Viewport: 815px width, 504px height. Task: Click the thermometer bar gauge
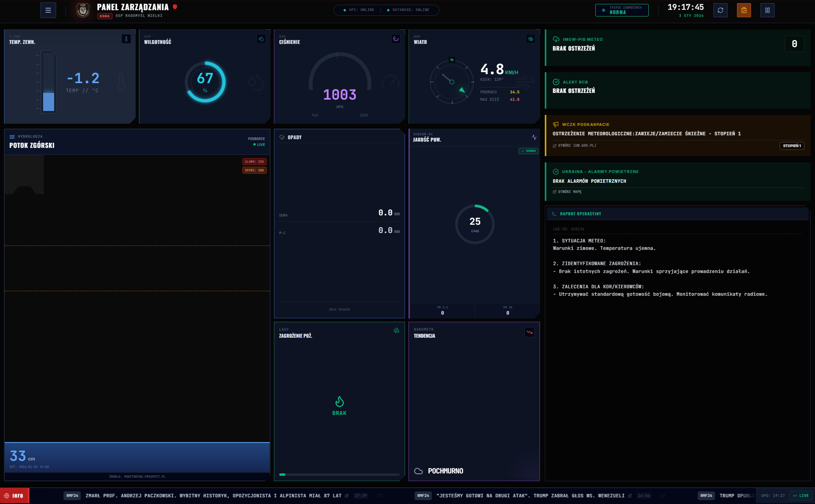(x=49, y=82)
